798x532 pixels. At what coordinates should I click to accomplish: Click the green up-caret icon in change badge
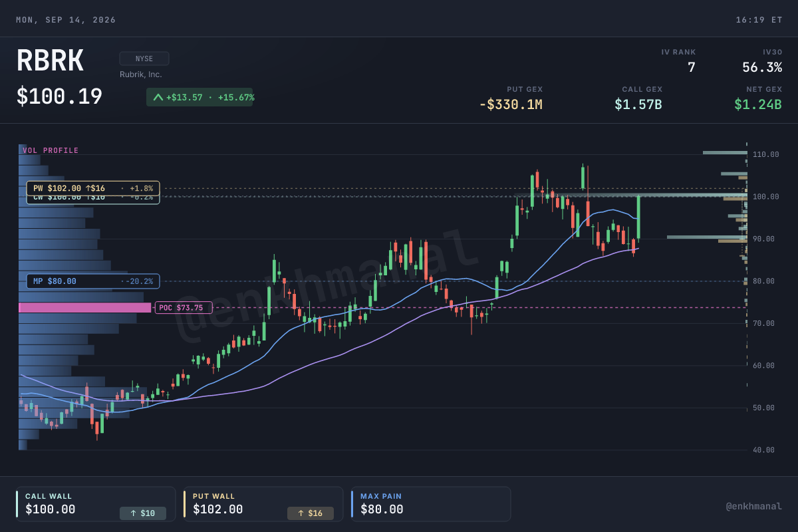[x=158, y=97]
